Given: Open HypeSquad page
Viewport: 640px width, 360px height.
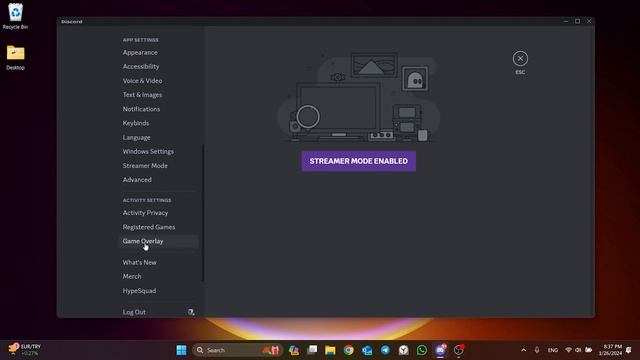Looking at the screenshot, I should coord(139,291).
